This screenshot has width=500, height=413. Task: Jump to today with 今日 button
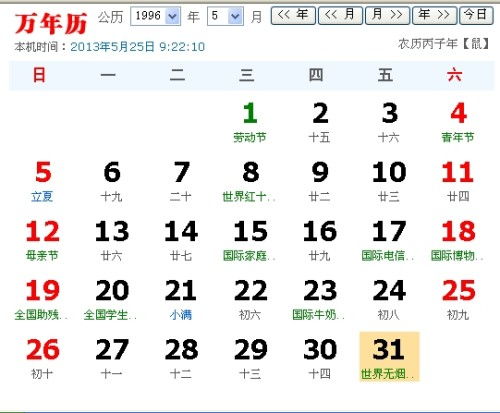(476, 15)
